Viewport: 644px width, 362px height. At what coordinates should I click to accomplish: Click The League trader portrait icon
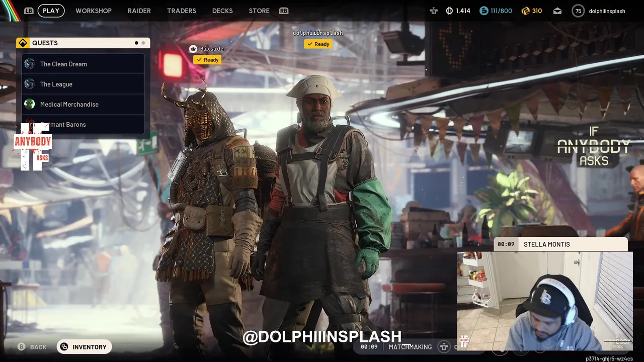[30, 84]
